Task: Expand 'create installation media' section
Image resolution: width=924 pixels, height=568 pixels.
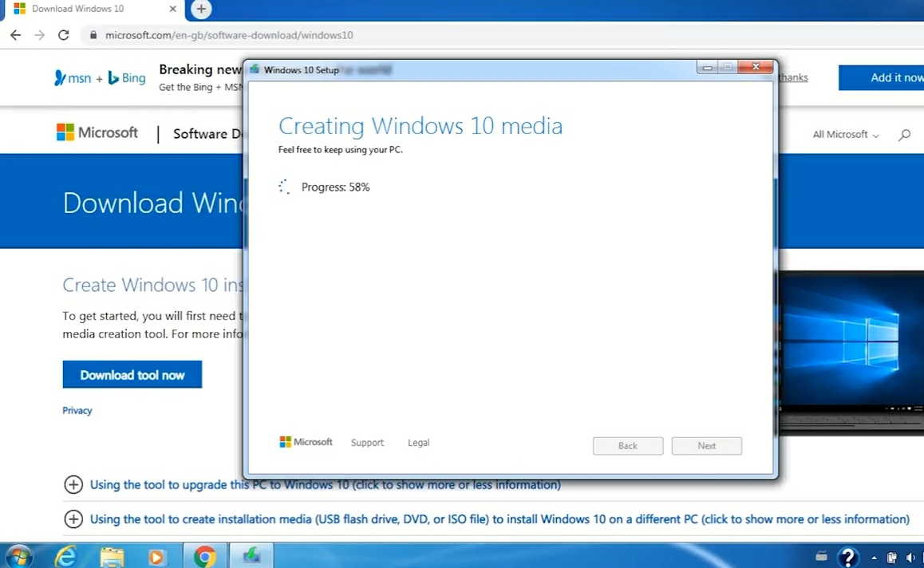Action: click(x=499, y=519)
